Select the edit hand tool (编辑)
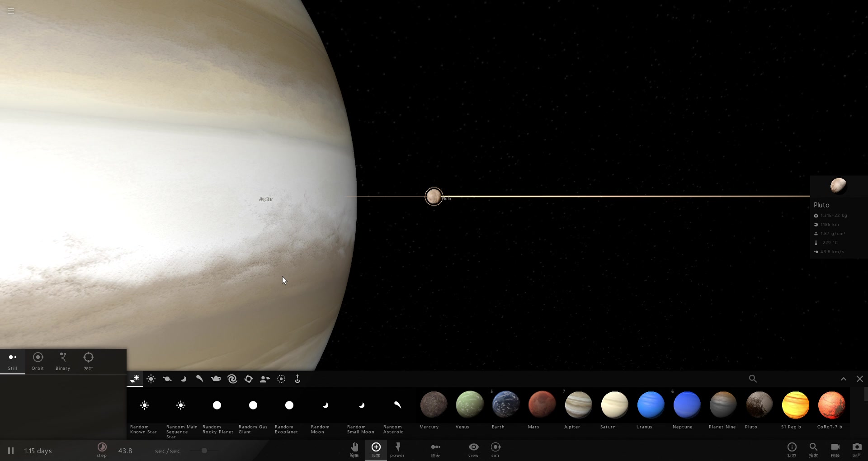 (x=354, y=450)
